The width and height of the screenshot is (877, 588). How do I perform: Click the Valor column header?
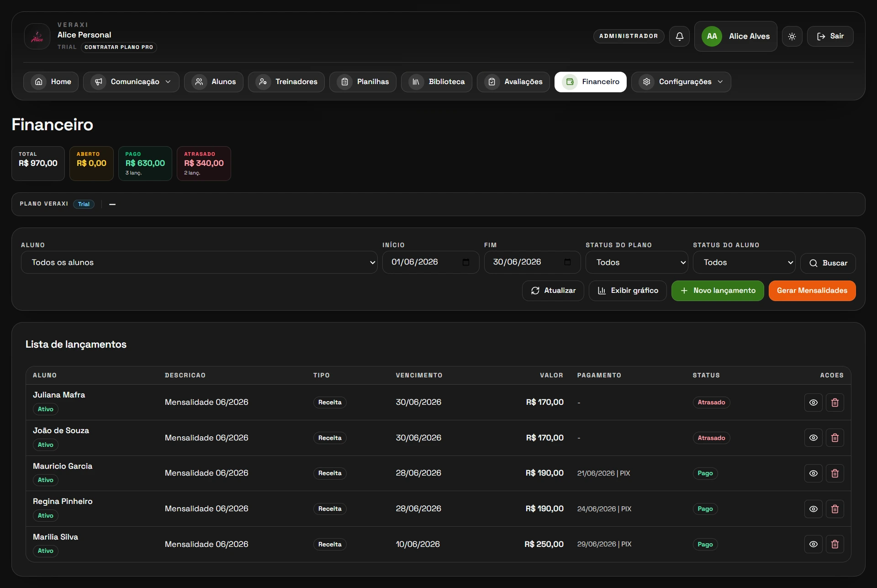tap(551, 375)
